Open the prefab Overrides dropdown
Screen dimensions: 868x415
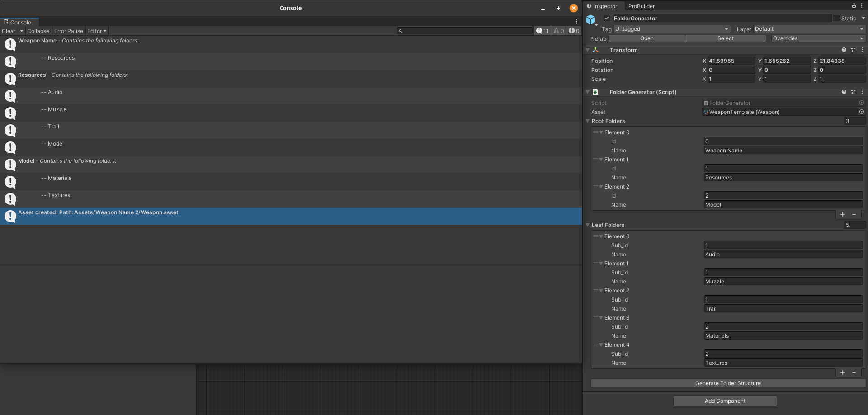point(818,38)
